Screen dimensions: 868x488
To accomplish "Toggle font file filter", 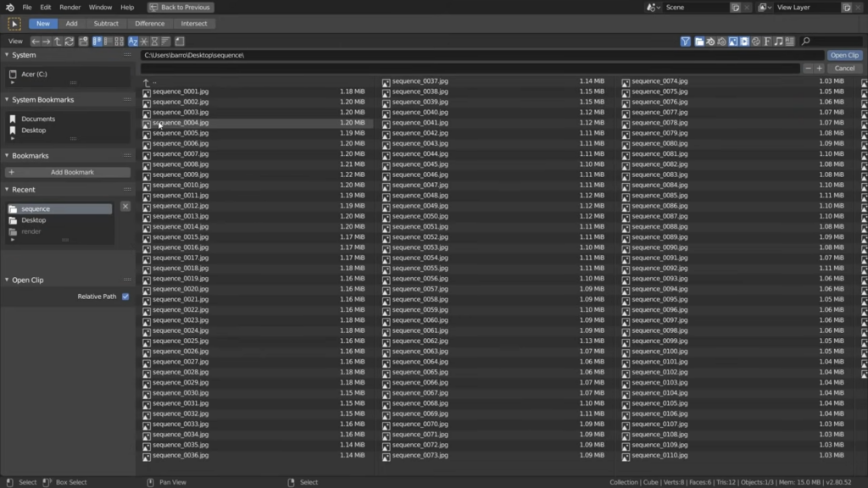I will click(x=767, y=42).
